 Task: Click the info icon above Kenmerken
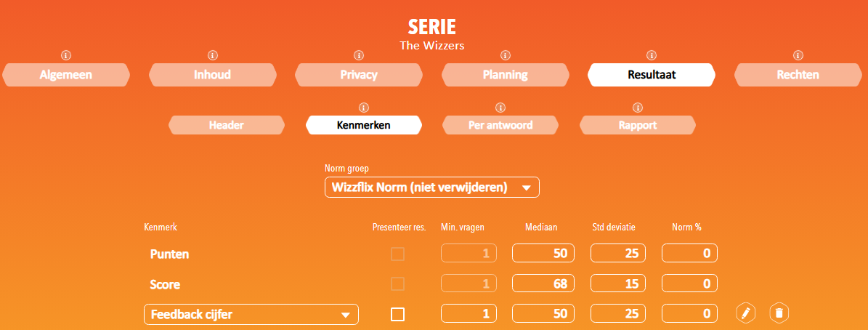(364, 108)
